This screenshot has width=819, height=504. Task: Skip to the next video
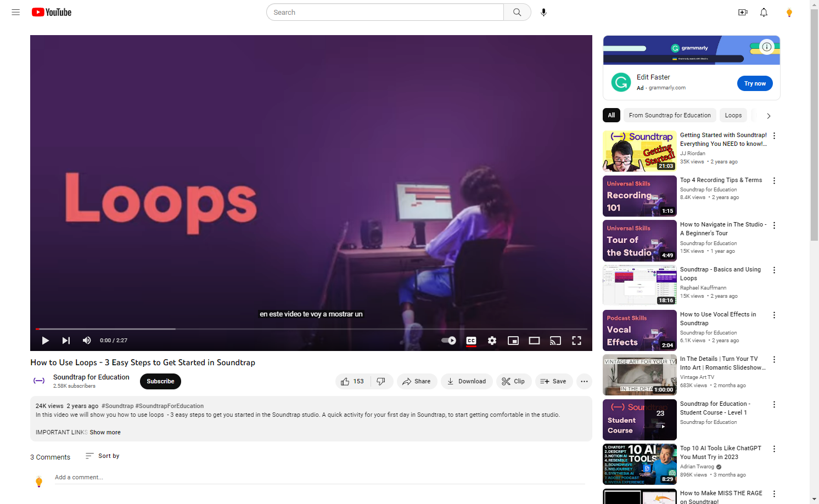(66, 341)
